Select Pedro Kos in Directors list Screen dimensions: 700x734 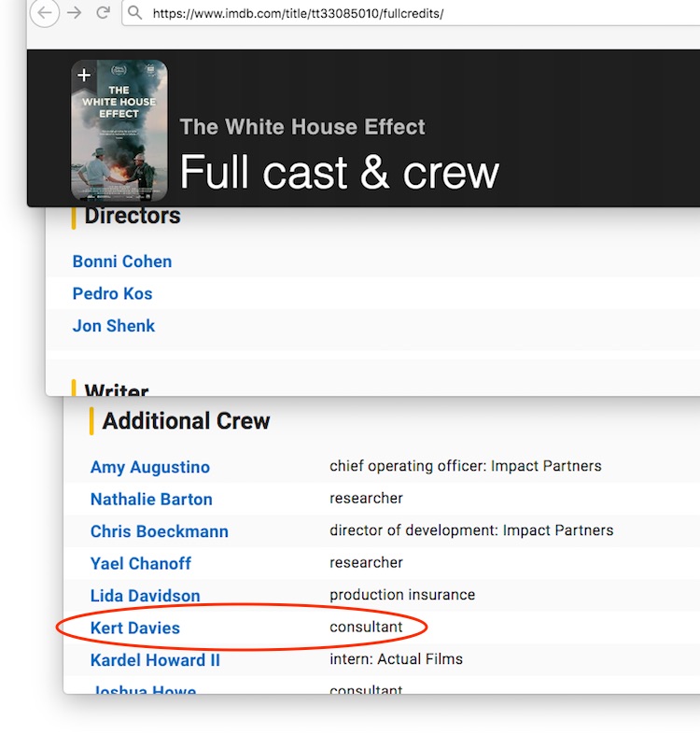coord(112,293)
